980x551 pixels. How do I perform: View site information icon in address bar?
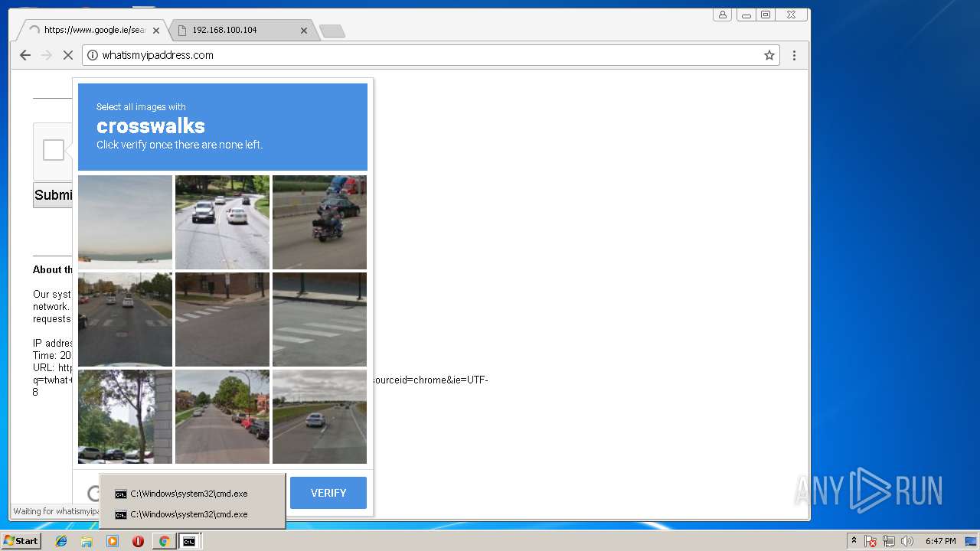[93, 55]
